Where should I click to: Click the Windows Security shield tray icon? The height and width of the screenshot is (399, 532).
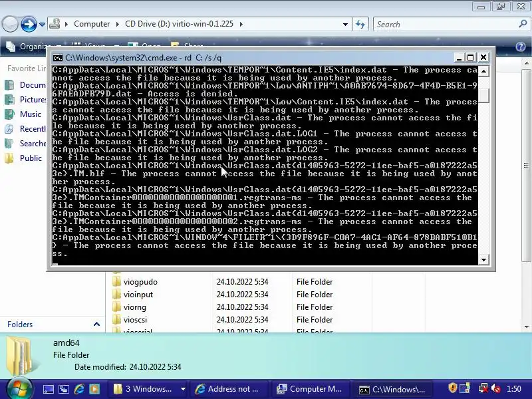[452, 388]
